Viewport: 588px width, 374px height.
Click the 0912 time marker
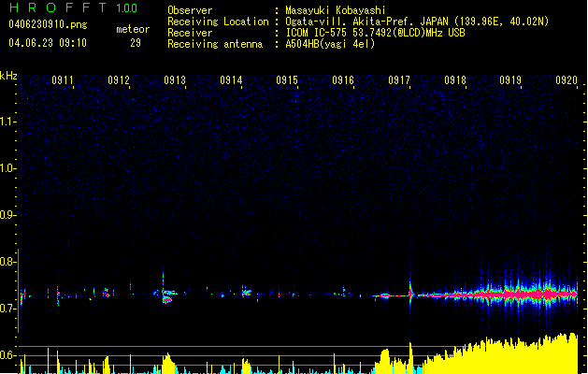point(119,80)
